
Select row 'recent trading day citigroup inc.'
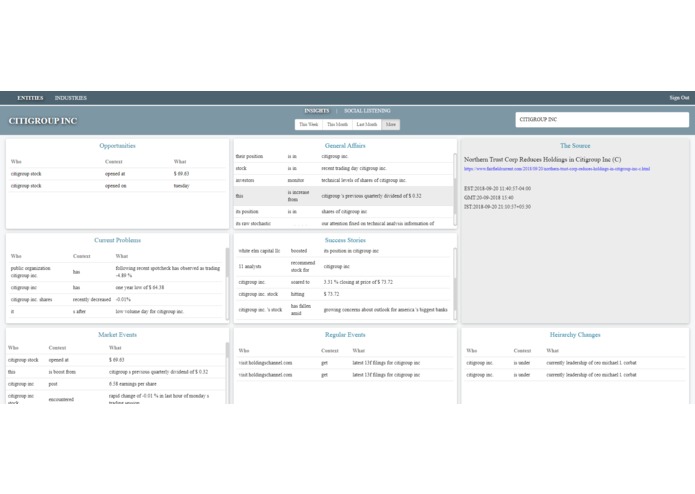(x=343, y=168)
